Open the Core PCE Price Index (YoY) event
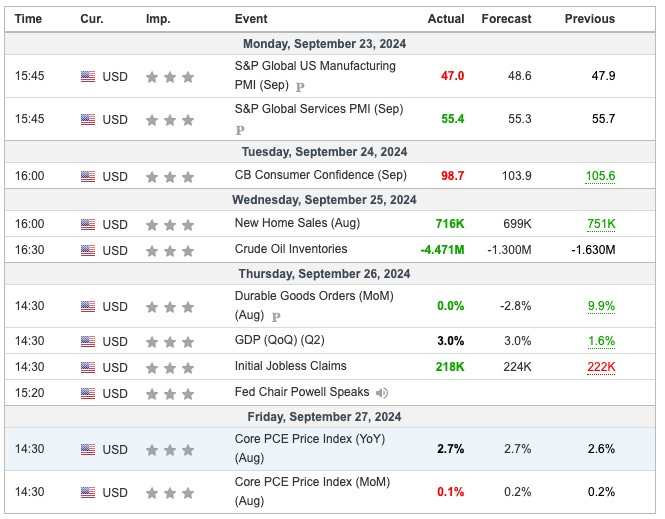665x519 pixels. (x=310, y=448)
